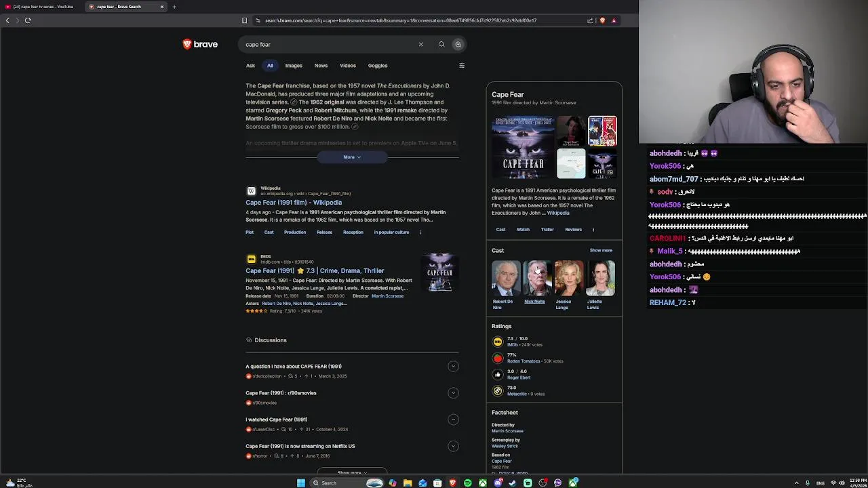Switch to Images results tab
The image size is (868, 488).
pyautogui.click(x=294, y=66)
